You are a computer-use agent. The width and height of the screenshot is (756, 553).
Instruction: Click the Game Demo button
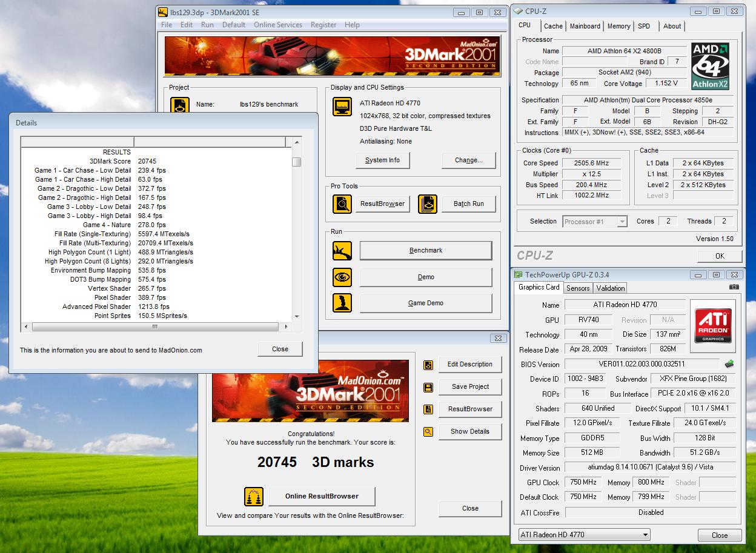tap(426, 303)
